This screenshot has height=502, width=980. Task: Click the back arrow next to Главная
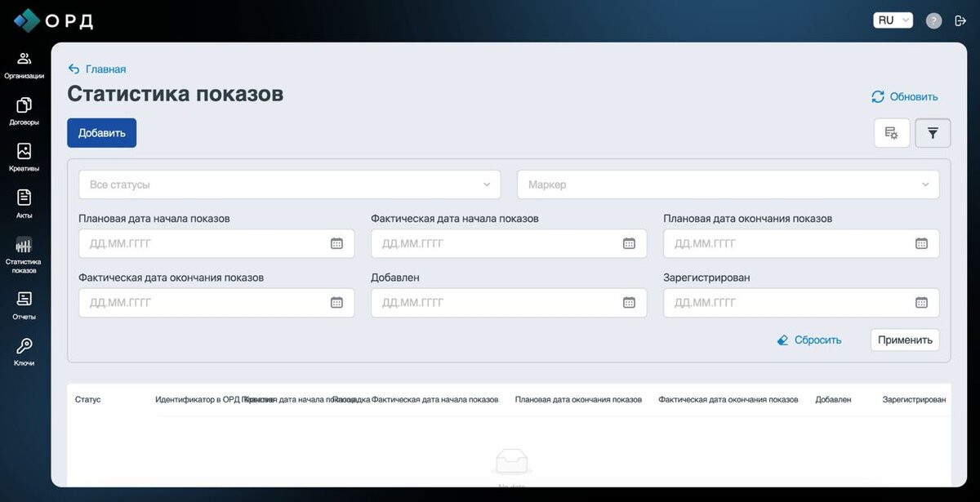point(73,69)
